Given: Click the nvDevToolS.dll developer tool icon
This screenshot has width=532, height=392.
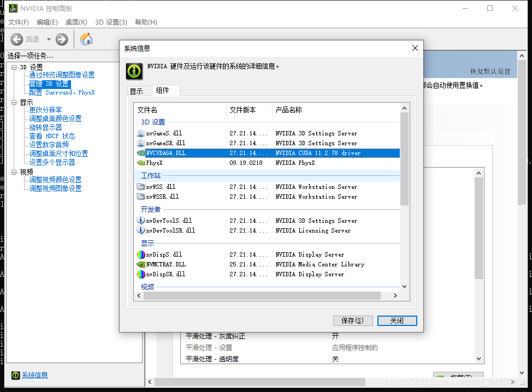Looking at the screenshot, I should (x=140, y=221).
